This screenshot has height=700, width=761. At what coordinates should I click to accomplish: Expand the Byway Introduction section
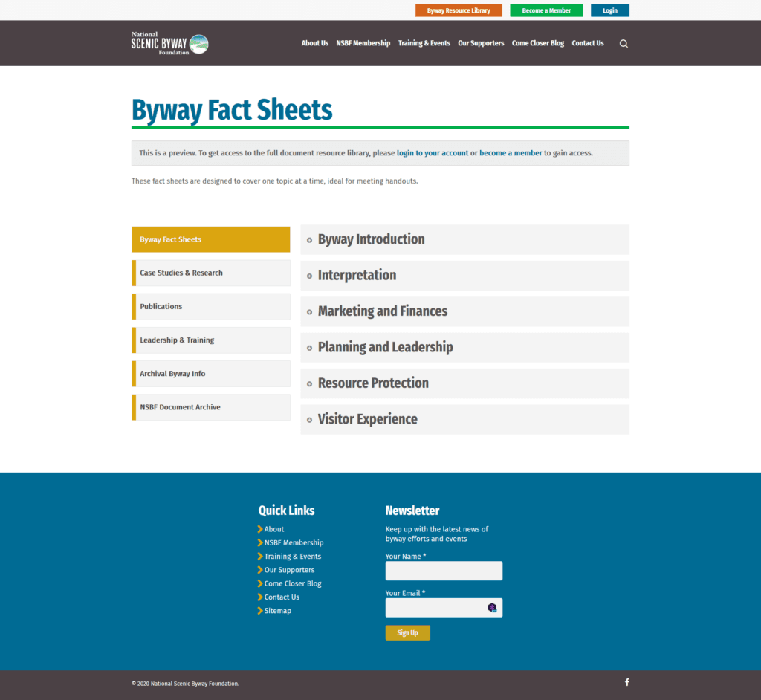point(371,239)
